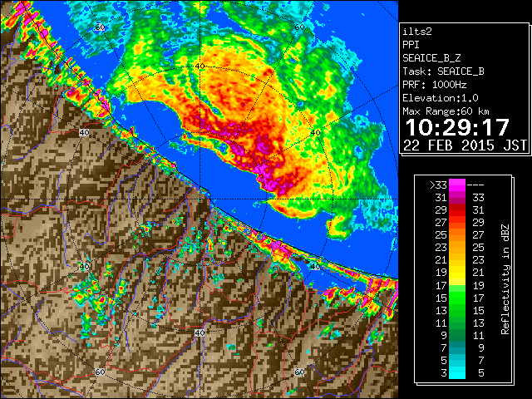The height and width of the screenshot is (399, 532).
Task: Select the 'PRF: 1000Hz' text
Action: [435, 85]
